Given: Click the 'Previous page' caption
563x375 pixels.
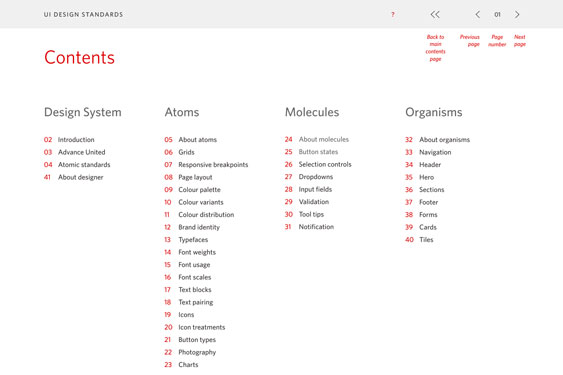Looking at the screenshot, I should (x=470, y=41).
